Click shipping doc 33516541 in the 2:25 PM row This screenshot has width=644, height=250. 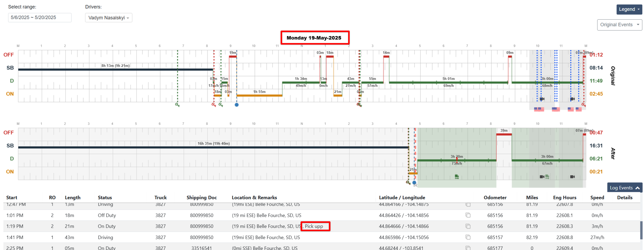tap(202, 248)
